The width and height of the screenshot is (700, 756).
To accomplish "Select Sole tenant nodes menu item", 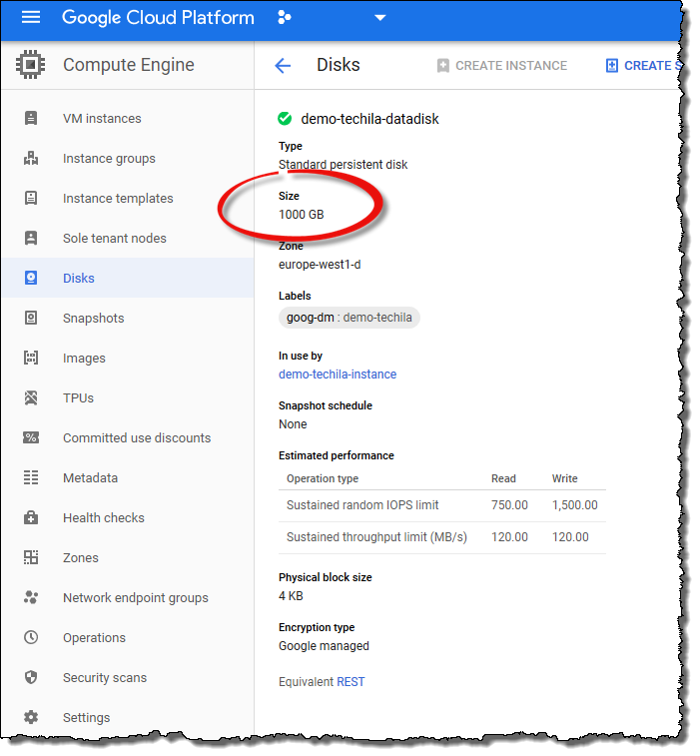I will click(x=115, y=239).
